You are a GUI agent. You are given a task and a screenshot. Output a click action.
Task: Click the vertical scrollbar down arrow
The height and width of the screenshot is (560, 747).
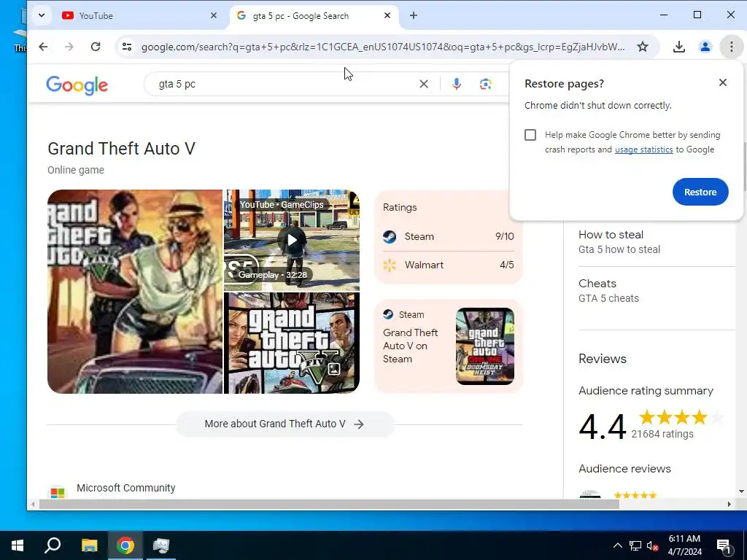[741, 491]
